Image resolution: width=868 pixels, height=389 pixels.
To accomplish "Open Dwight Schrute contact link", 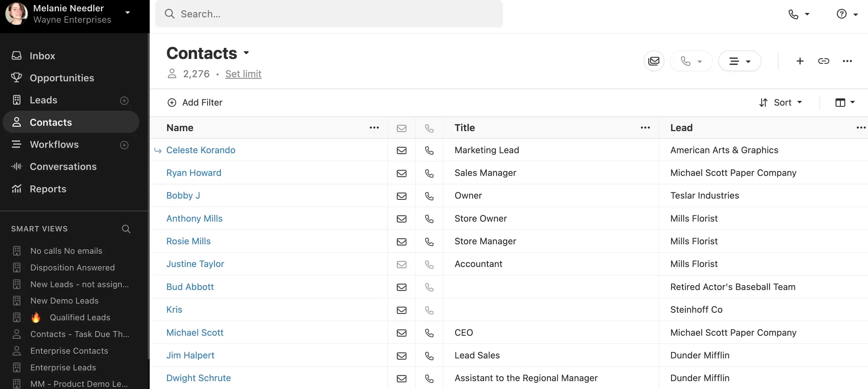I will pyautogui.click(x=198, y=378).
